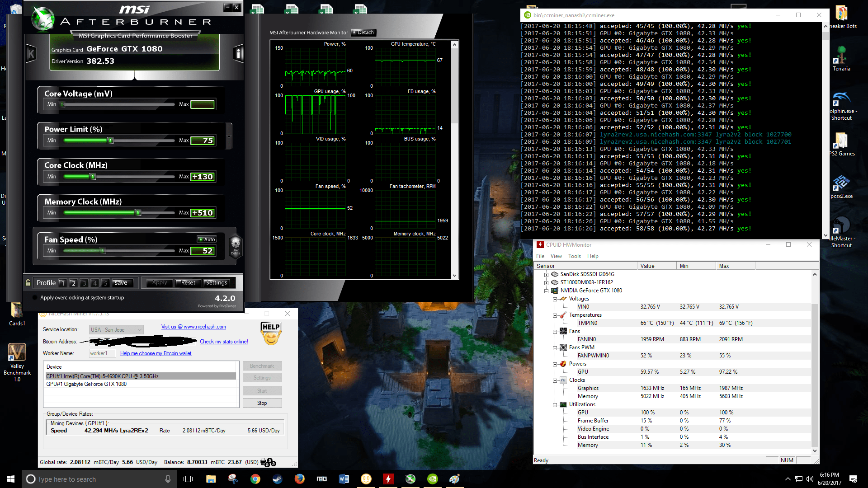This screenshot has height=488, width=868.
Task: Open the Service location dropdown
Action: (x=116, y=330)
